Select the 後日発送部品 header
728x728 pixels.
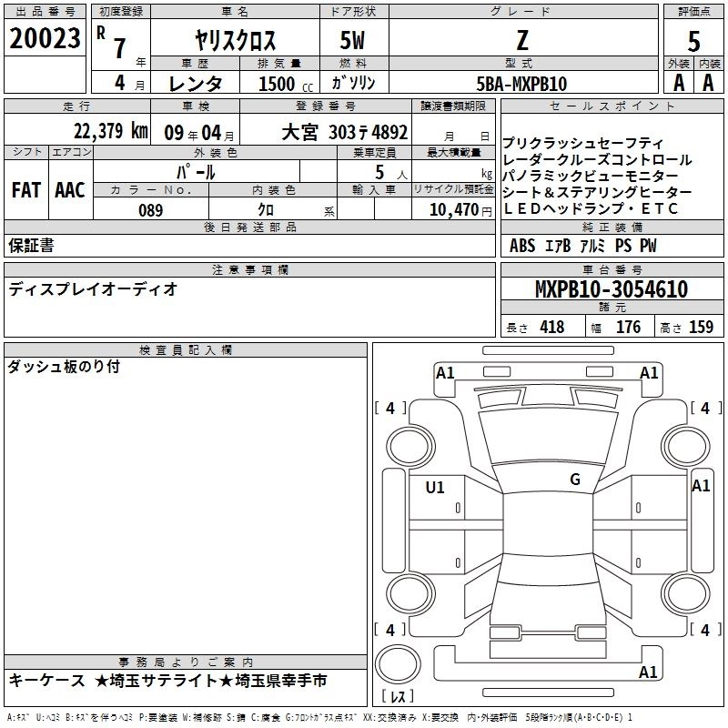click(249, 227)
